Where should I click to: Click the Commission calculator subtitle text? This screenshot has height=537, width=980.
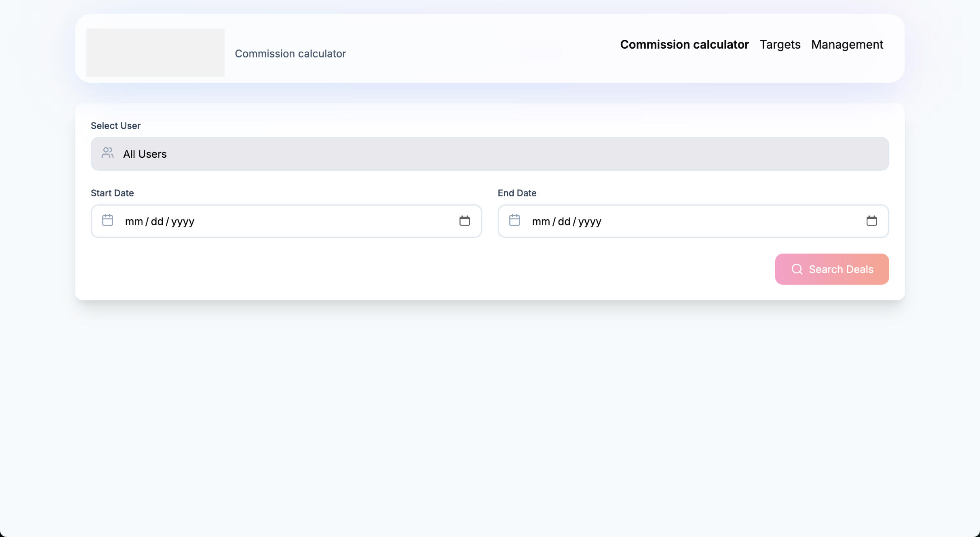point(290,54)
